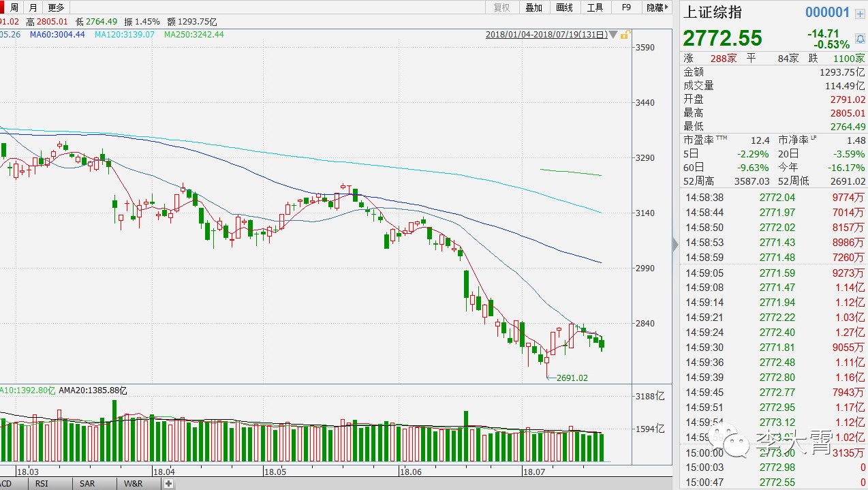Click the 开盘 value 2791.02

tap(848, 99)
